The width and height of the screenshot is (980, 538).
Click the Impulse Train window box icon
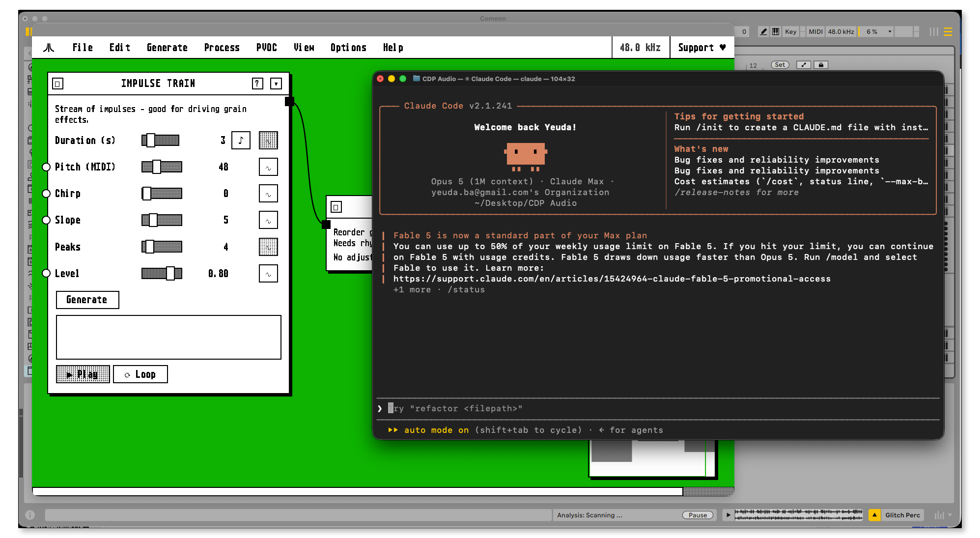[x=58, y=84]
